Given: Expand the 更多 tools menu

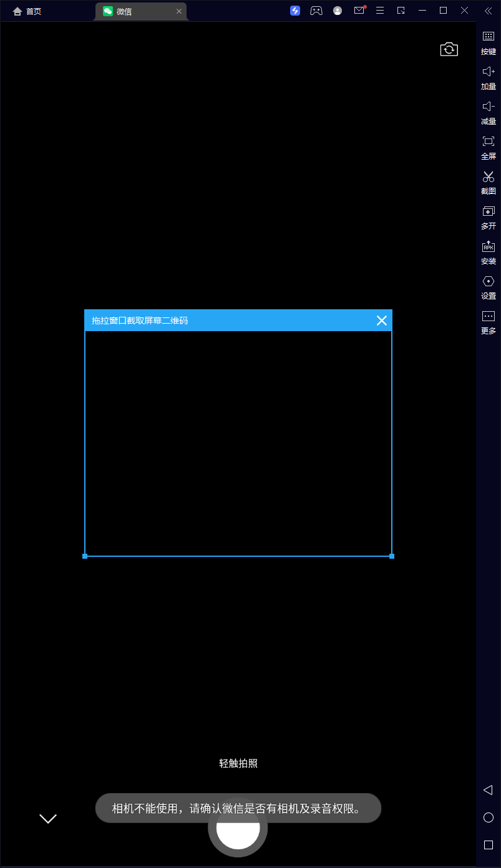Looking at the screenshot, I should click(489, 322).
